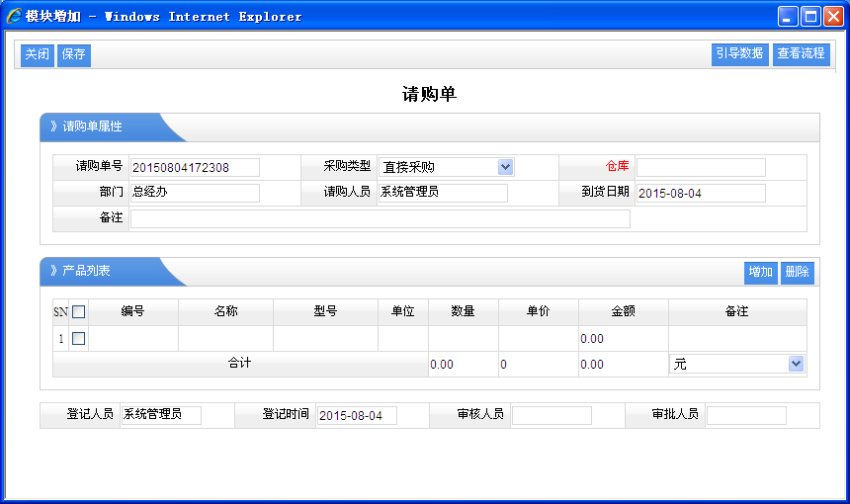Click the 请购单属性 section header tab
This screenshot has height=504, width=850.
pos(94,126)
